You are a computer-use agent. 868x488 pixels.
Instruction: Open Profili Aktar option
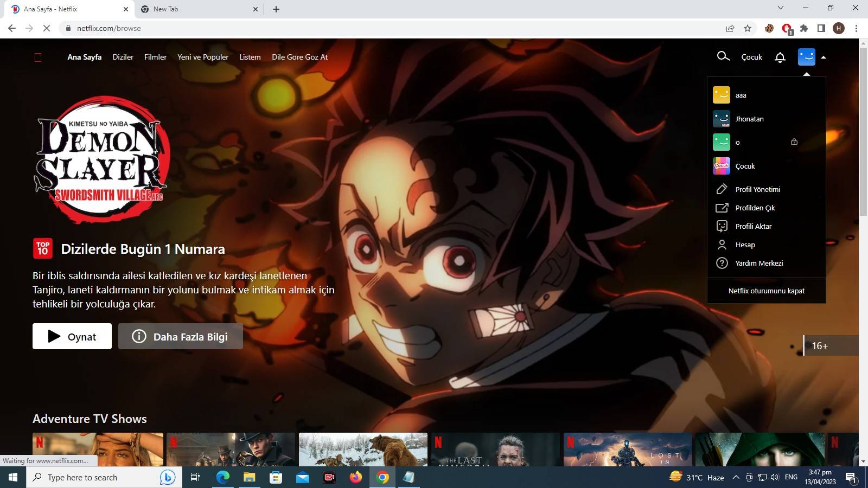click(x=753, y=226)
